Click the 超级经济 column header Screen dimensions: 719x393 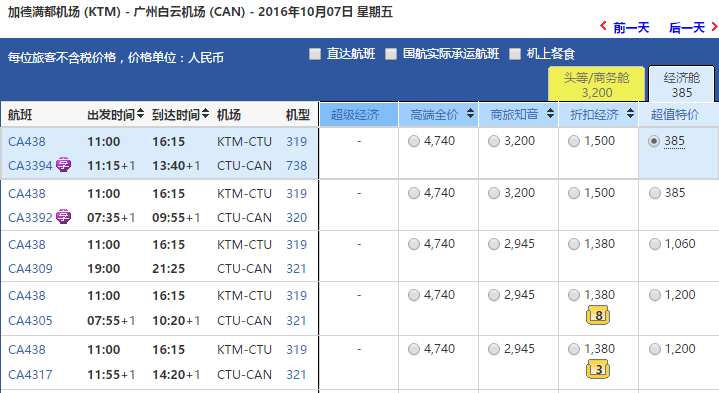point(359,115)
